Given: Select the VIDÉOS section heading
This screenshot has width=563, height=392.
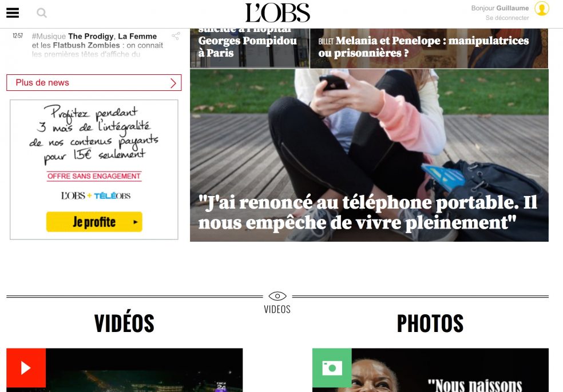Looking at the screenshot, I should [x=124, y=323].
